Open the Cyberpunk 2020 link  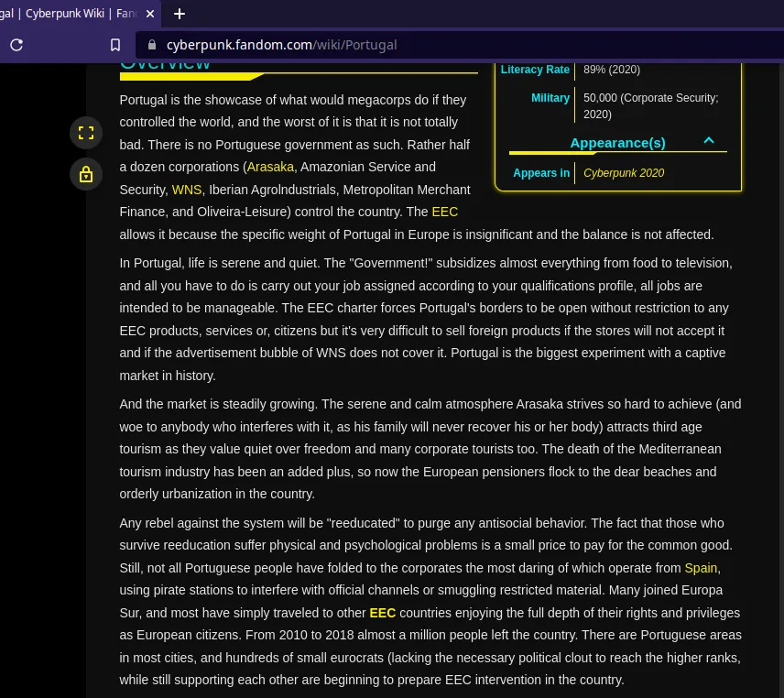(624, 173)
